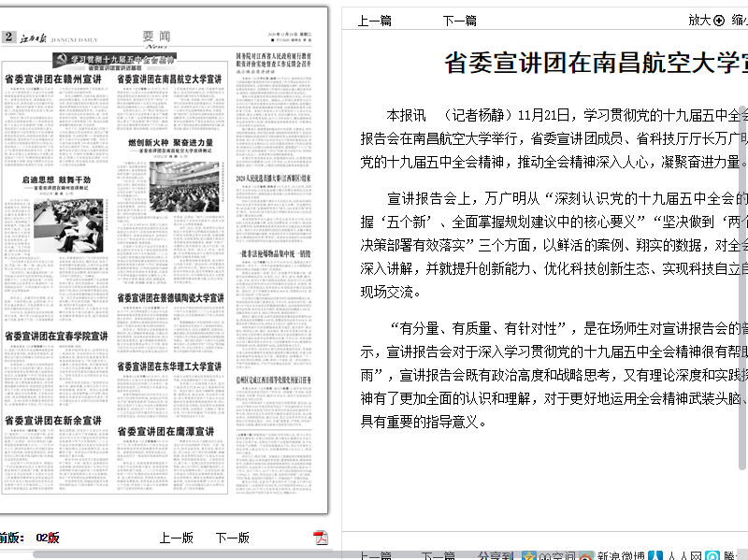Go to next article 下一篇 at top
Viewport: 748px width, 560px height.
coord(459,20)
